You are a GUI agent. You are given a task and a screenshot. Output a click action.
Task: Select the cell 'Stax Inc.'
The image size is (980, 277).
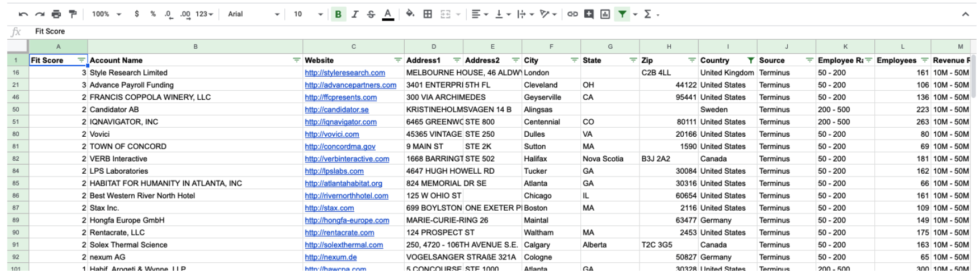(195, 208)
